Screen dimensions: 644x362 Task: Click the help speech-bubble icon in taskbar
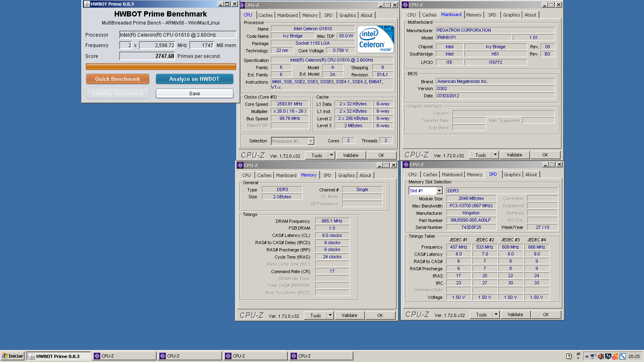(569, 356)
